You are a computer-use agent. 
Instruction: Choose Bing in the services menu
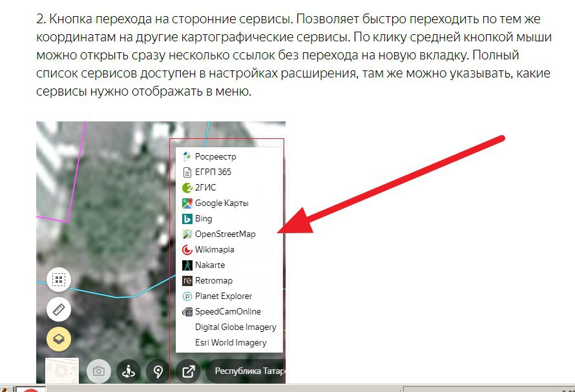pyautogui.click(x=229, y=218)
